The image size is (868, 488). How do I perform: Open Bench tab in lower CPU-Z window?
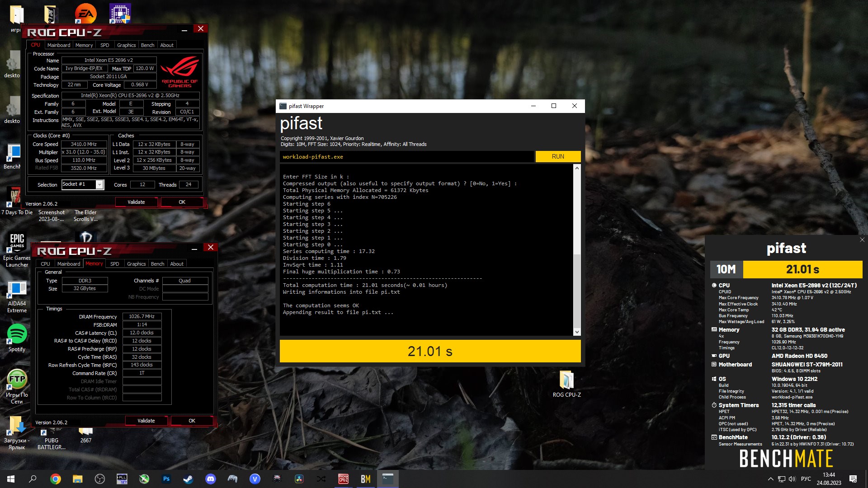157,264
